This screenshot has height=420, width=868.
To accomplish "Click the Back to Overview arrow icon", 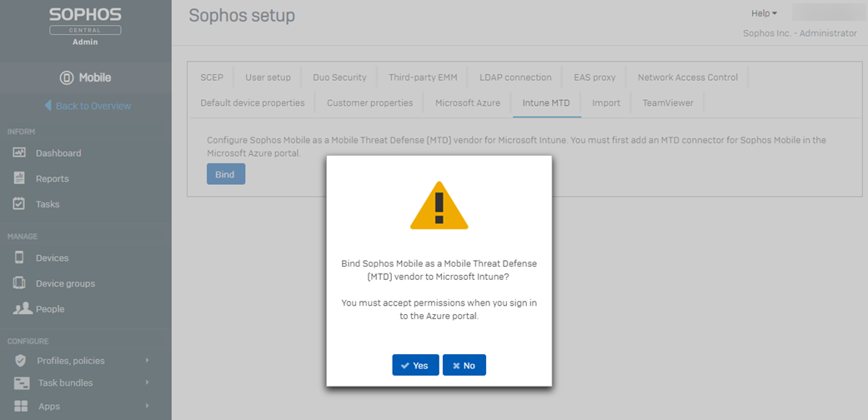I will (48, 105).
